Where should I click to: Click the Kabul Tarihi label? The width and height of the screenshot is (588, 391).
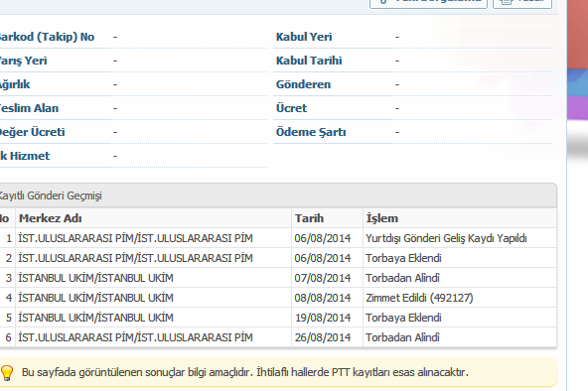pyautogui.click(x=309, y=61)
